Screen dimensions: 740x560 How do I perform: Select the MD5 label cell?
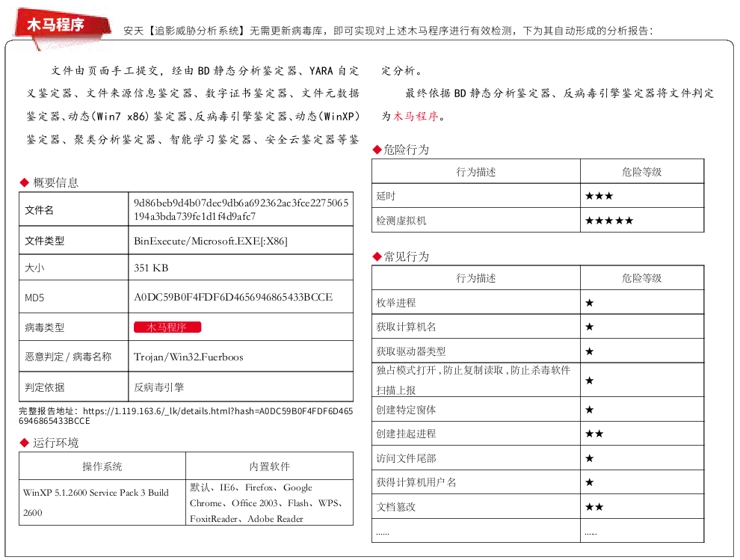click(x=73, y=297)
